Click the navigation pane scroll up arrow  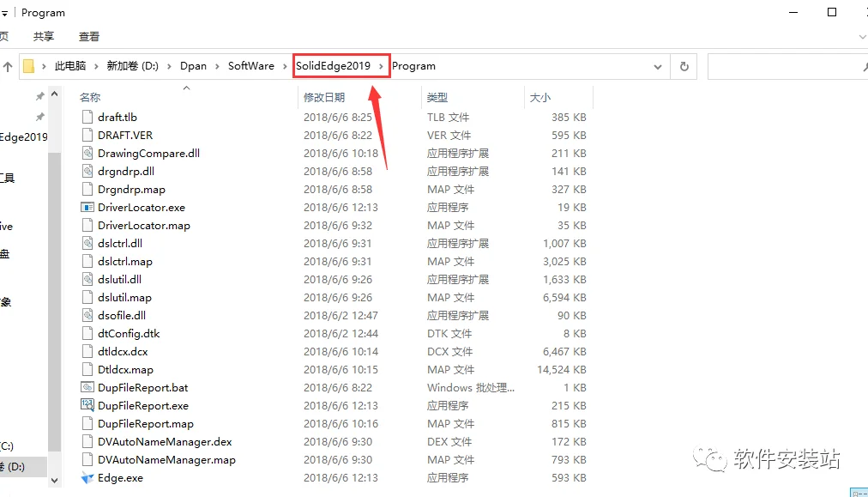[x=54, y=94]
